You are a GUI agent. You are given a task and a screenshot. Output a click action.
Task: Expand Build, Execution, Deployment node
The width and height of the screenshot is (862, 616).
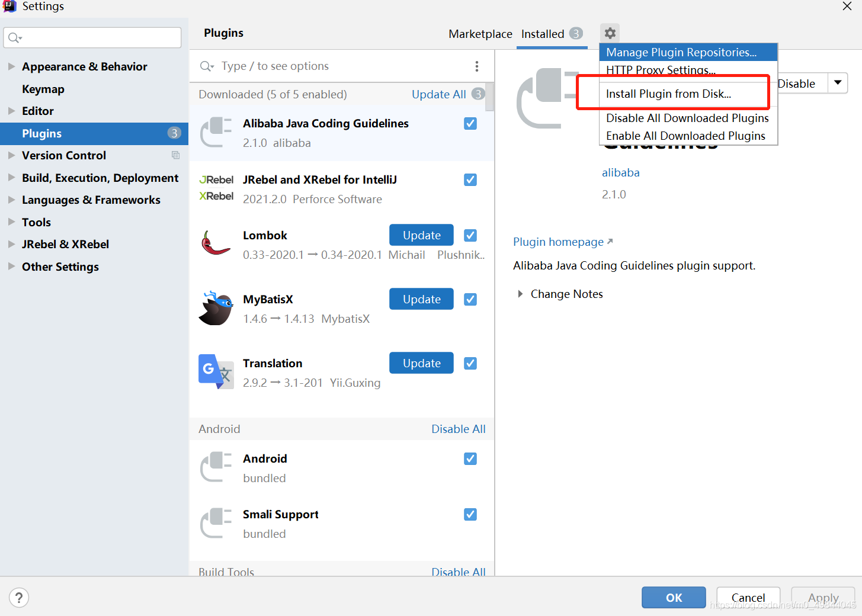(11, 178)
